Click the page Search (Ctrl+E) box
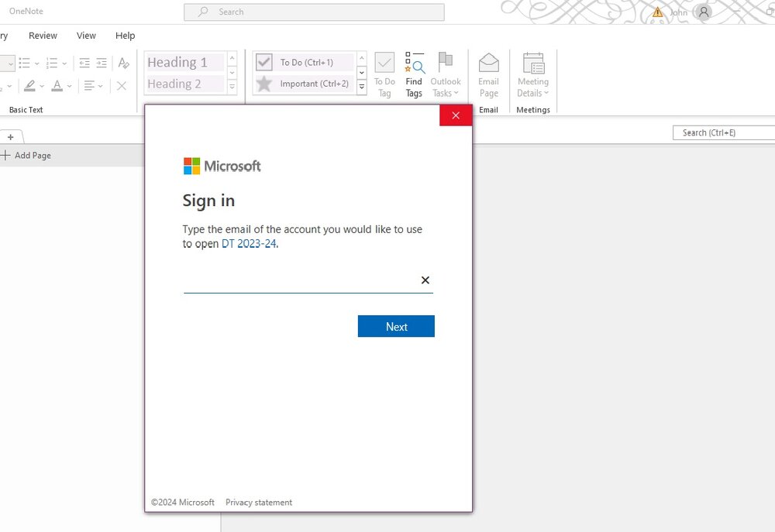Image resolution: width=775 pixels, height=532 pixels. tap(724, 132)
